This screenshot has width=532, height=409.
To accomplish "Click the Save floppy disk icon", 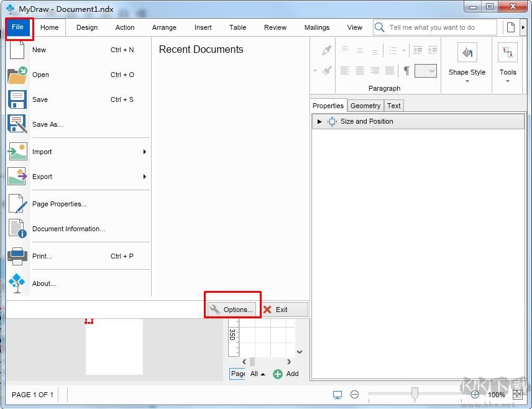I will 17,99.
